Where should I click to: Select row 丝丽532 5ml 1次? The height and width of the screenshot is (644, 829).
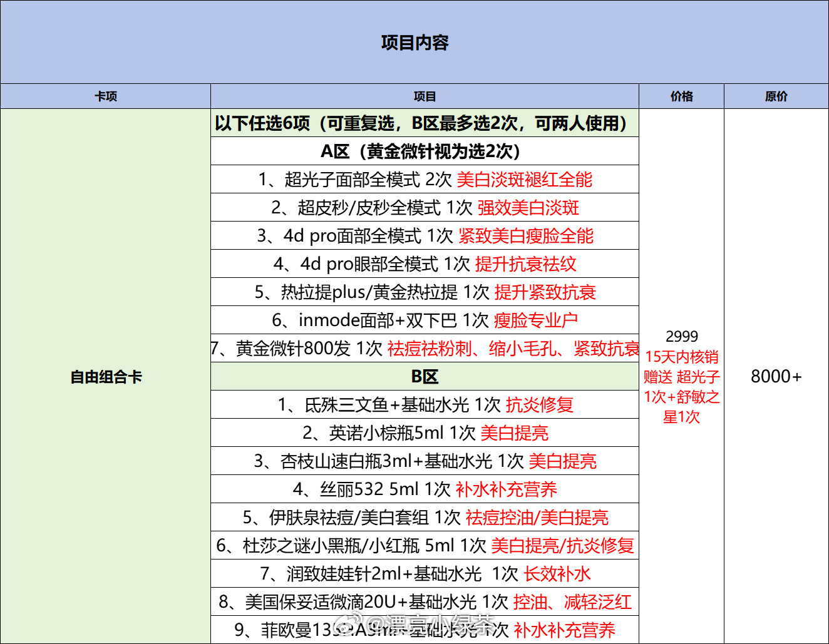[x=425, y=489]
